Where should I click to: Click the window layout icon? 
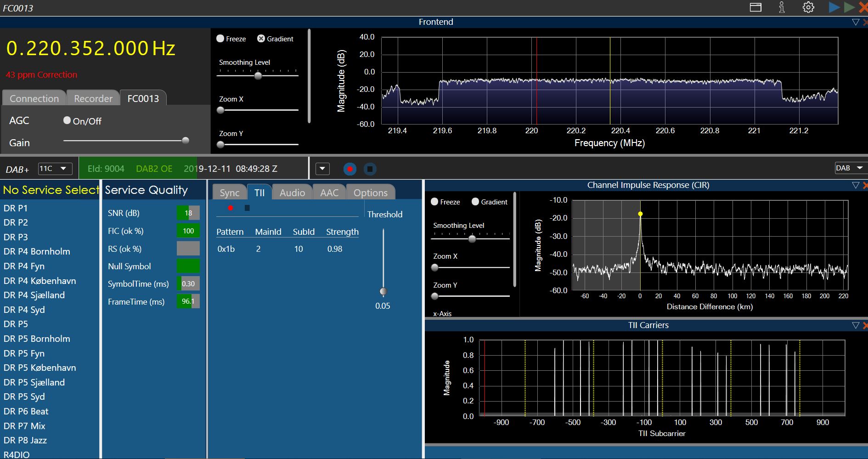tap(755, 7)
